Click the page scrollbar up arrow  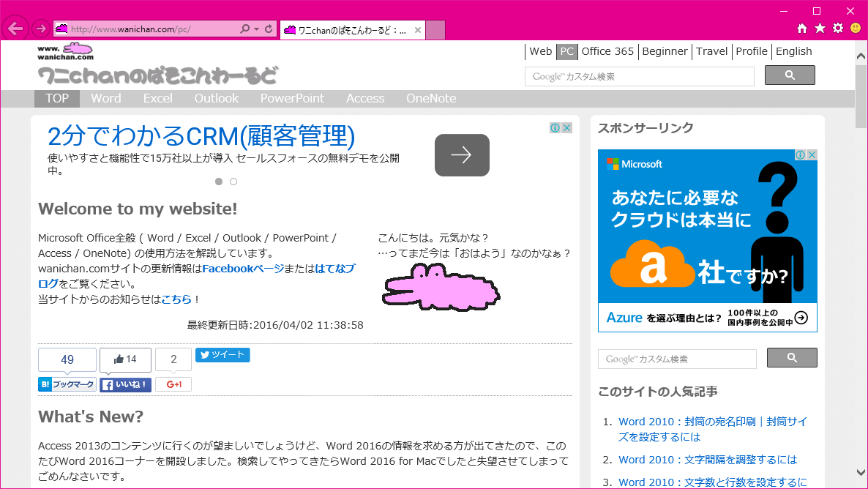[x=861, y=56]
